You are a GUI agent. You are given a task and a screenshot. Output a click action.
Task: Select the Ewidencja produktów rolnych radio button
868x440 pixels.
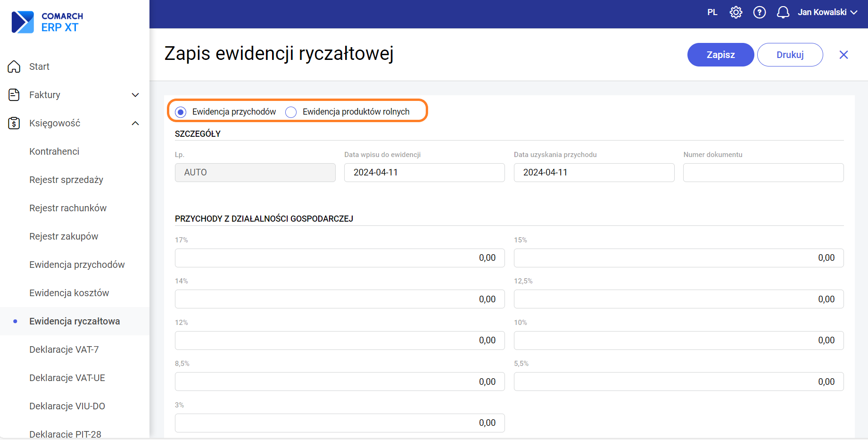[x=291, y=112]
